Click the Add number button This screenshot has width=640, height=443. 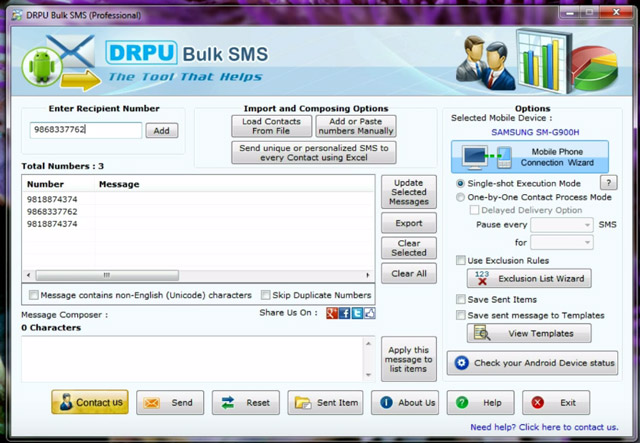(162, 131)
